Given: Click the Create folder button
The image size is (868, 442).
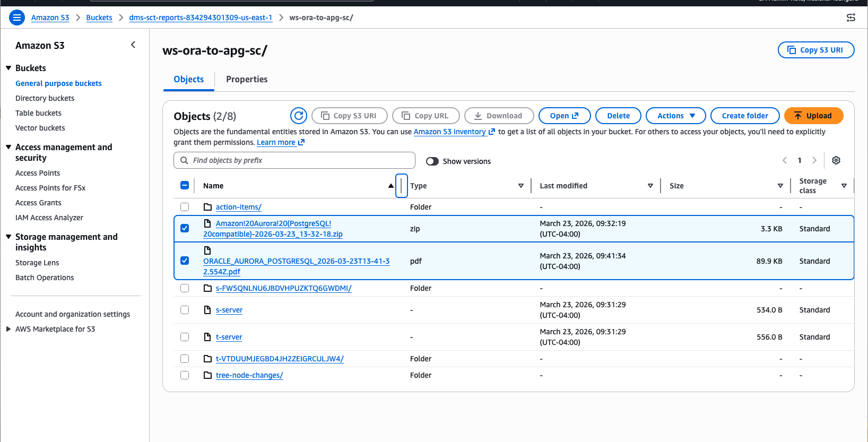Looking at the screenshot, I should coord(745,116).
